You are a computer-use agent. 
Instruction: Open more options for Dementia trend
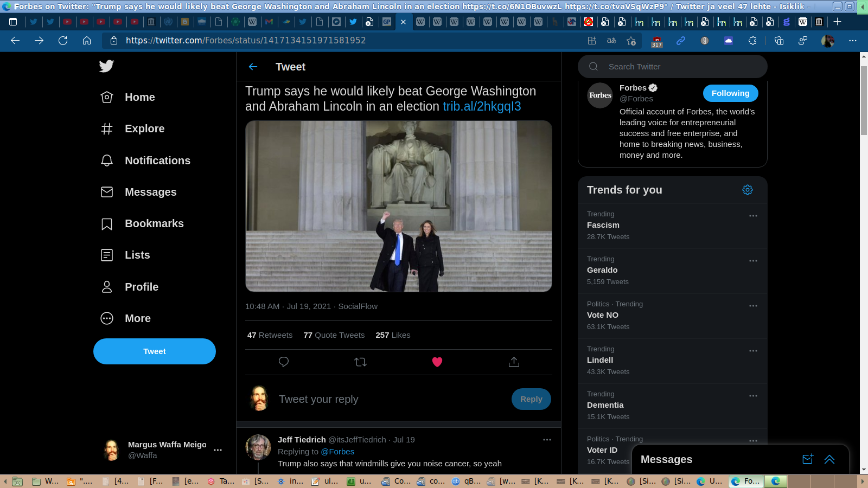[x=753, y=396]
